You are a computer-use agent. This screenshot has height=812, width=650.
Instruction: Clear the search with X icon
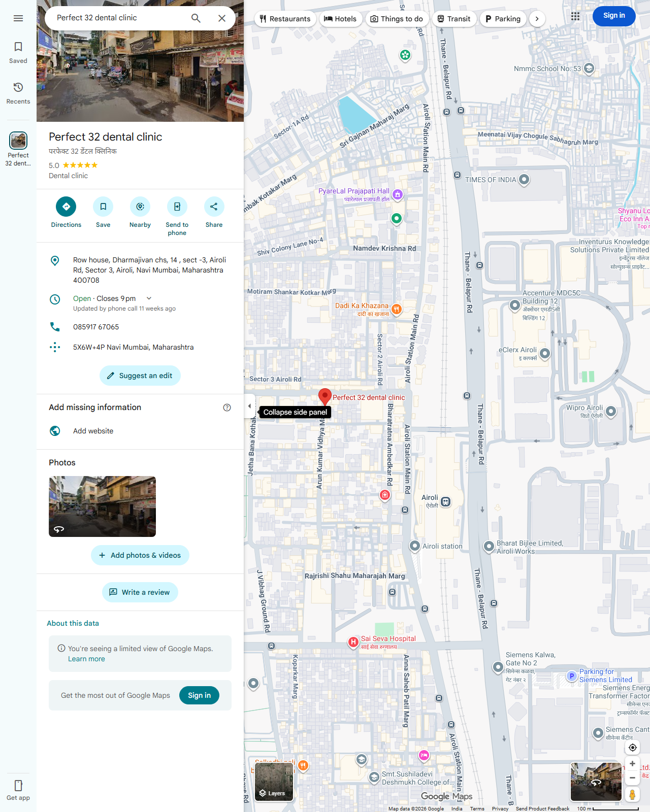(x=222, y=18)
